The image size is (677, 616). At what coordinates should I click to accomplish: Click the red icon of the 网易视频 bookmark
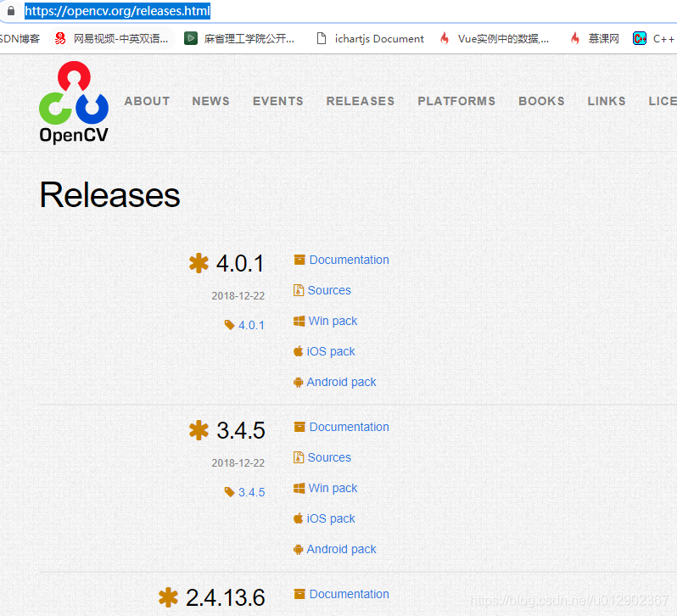(60, 39)
